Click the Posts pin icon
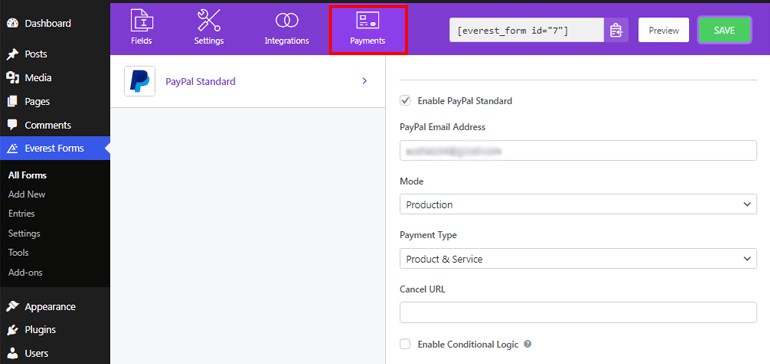This screenshot has width=770, height=364. [13, 54]
